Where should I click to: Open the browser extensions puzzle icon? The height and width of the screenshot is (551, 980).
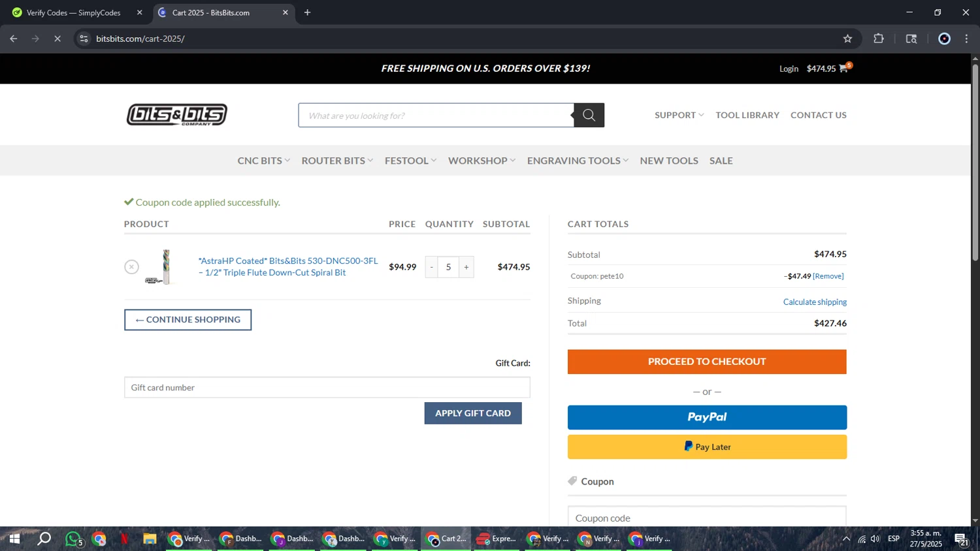(x=879, y=39)
